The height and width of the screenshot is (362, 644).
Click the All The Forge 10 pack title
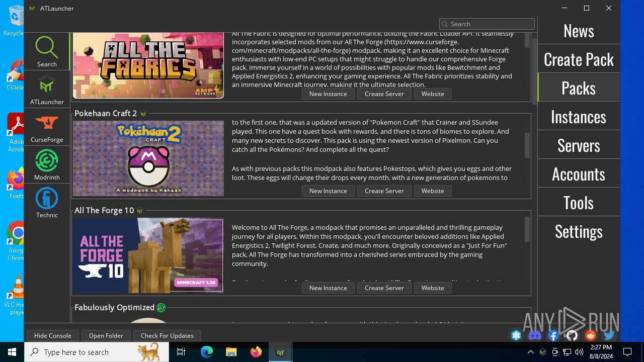click(x=104, y=211)
